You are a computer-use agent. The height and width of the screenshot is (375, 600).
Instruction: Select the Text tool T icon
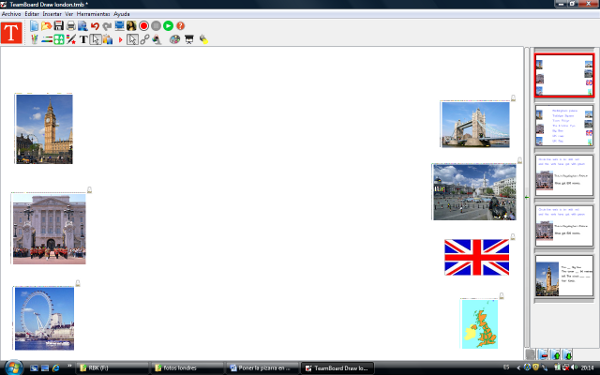83,39
